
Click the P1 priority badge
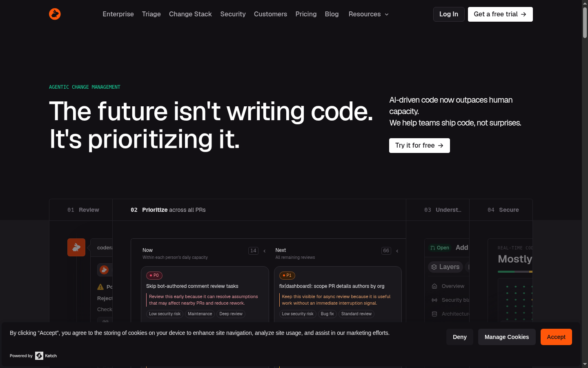287,276
